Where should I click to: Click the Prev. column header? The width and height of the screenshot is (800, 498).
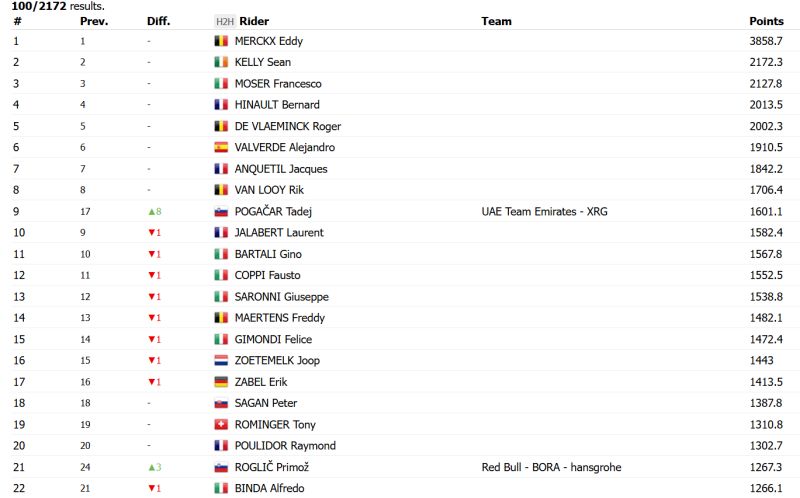[x=94, y=21]
